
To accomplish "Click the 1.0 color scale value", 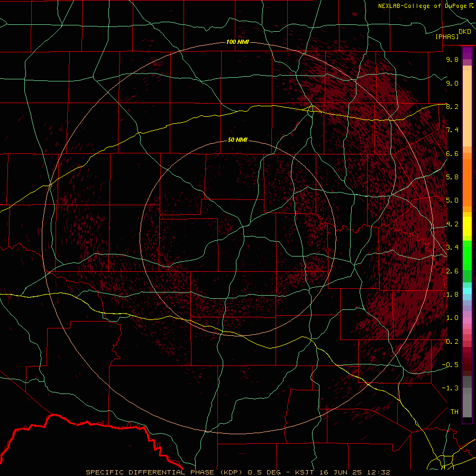I will (452, 317).
